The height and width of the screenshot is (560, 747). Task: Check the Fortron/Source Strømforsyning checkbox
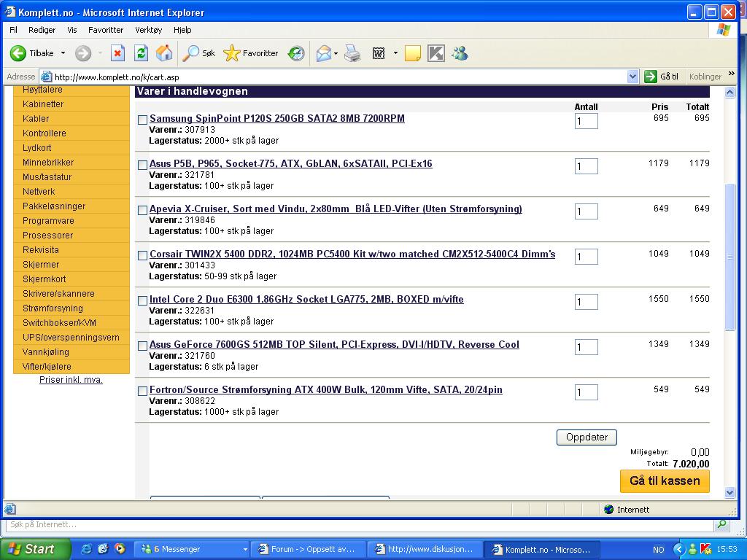(x=142, y=391)
